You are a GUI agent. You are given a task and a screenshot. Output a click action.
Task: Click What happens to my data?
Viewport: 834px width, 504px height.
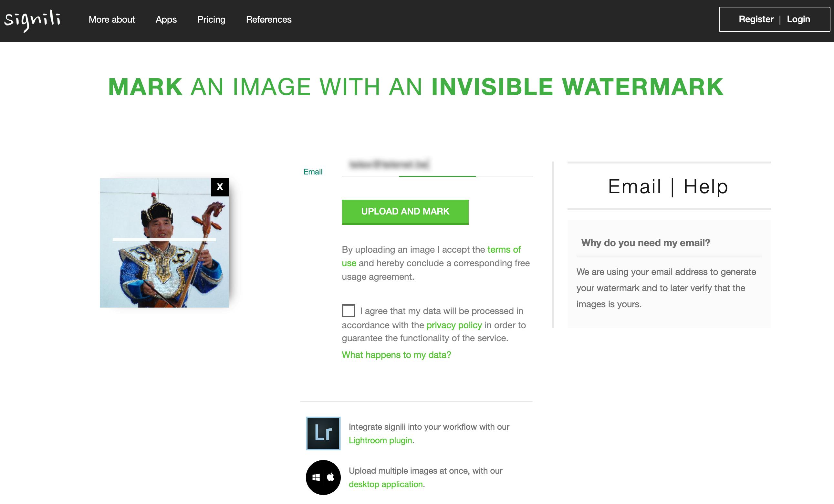pos(396,355)
